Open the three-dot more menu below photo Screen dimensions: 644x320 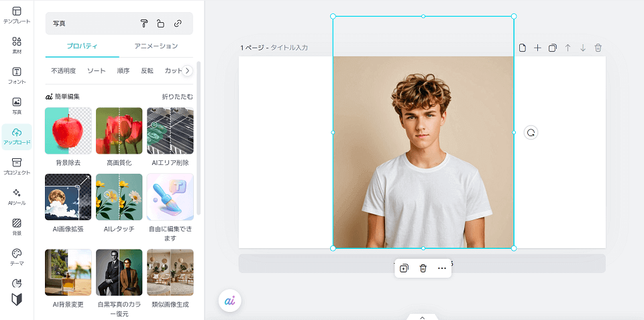(441, 268)
